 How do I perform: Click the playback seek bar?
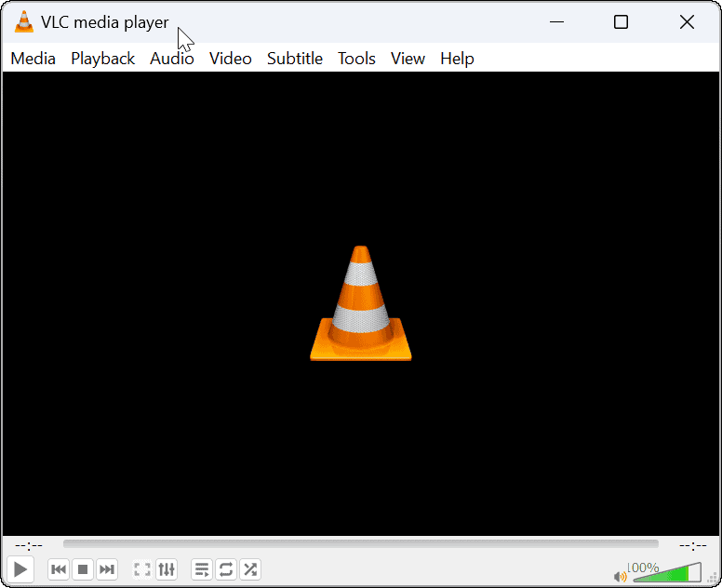361,543
